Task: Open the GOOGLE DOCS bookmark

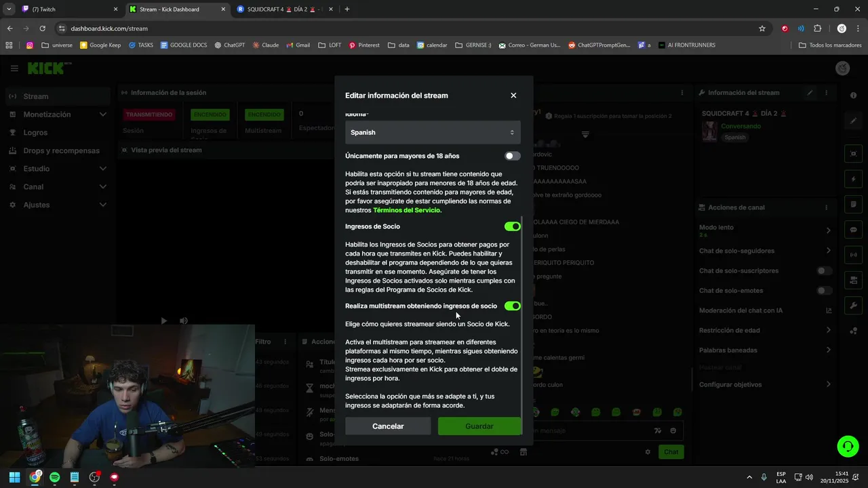Action: click(x=183, y=45)
